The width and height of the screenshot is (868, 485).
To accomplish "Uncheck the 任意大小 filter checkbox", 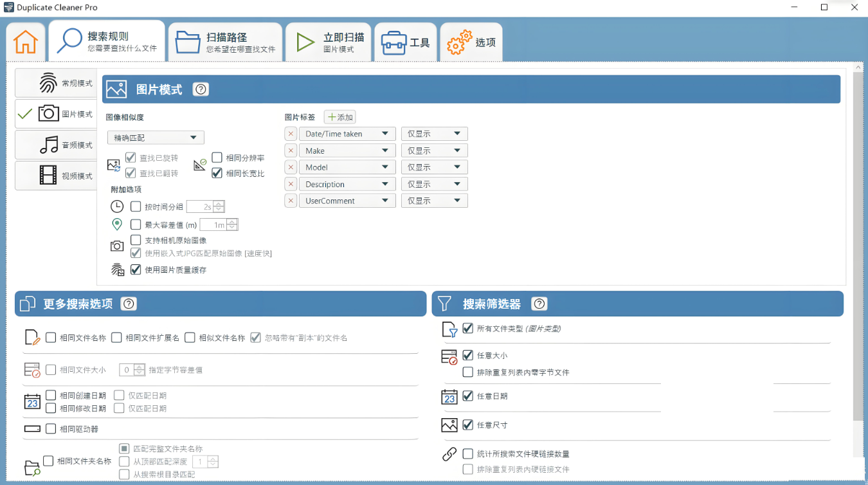I will (468, 355).
